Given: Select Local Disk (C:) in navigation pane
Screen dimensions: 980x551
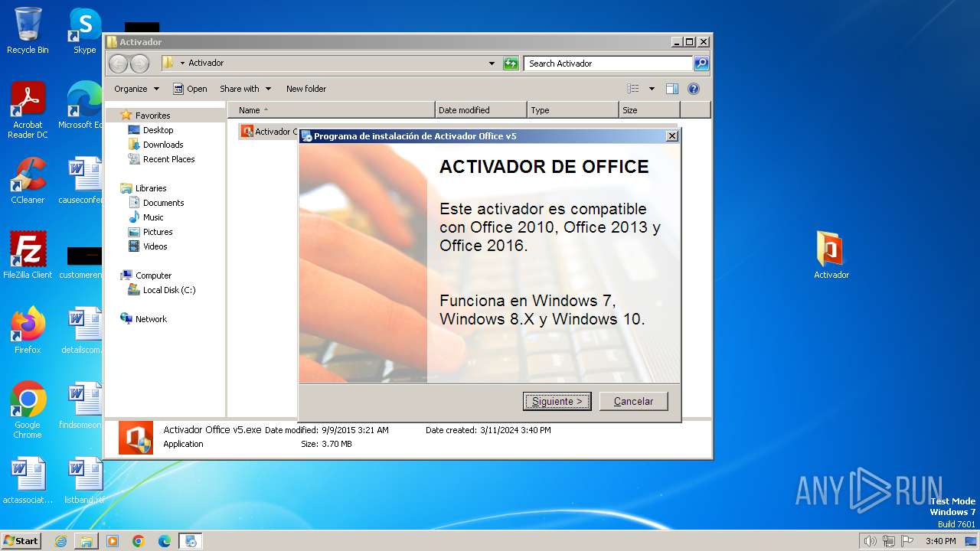Looking at the screenshot, I should click(x=168, y=290).
